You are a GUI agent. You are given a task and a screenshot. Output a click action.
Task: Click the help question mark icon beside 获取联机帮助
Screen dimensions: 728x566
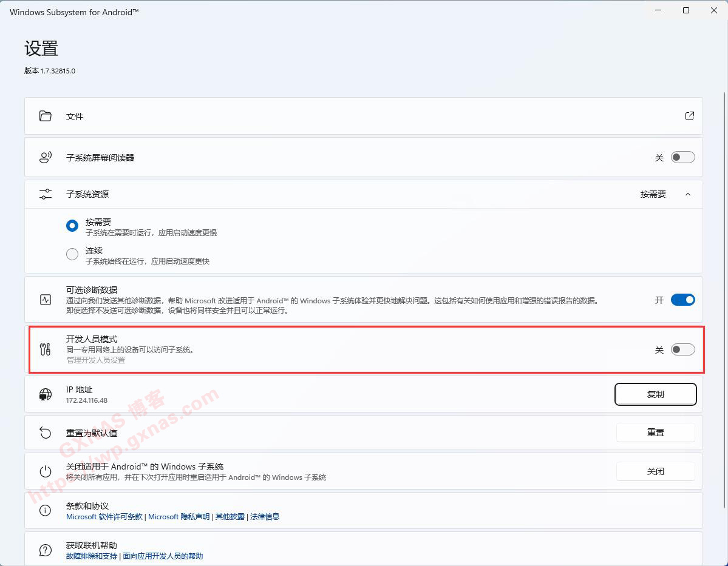click(x=46, y=550)
